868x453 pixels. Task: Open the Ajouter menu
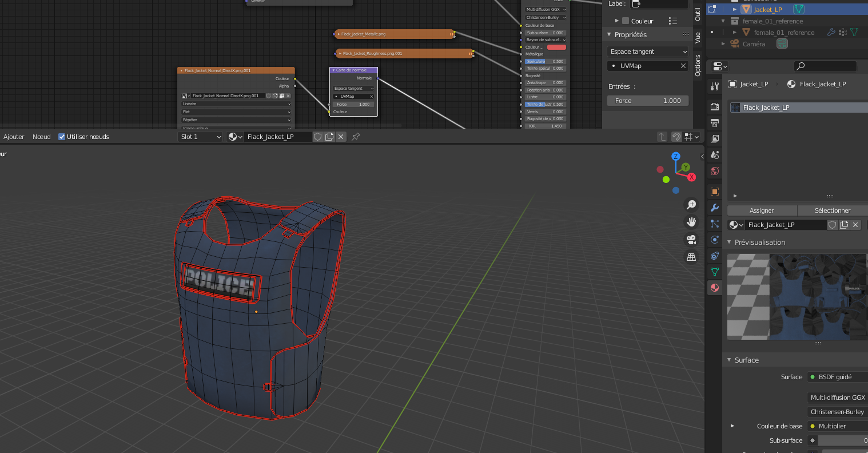point(14,137)
